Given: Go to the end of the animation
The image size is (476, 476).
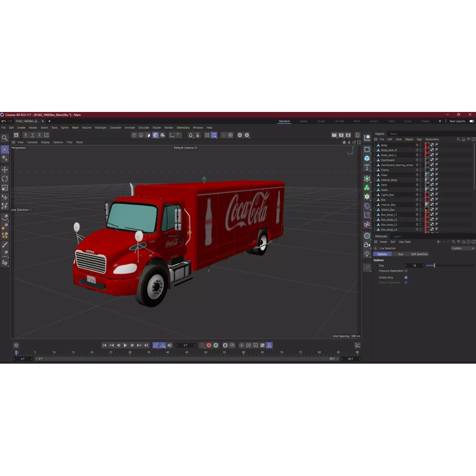Looking at the screenshot, I should pyautogui.click(x=146, y=345).
